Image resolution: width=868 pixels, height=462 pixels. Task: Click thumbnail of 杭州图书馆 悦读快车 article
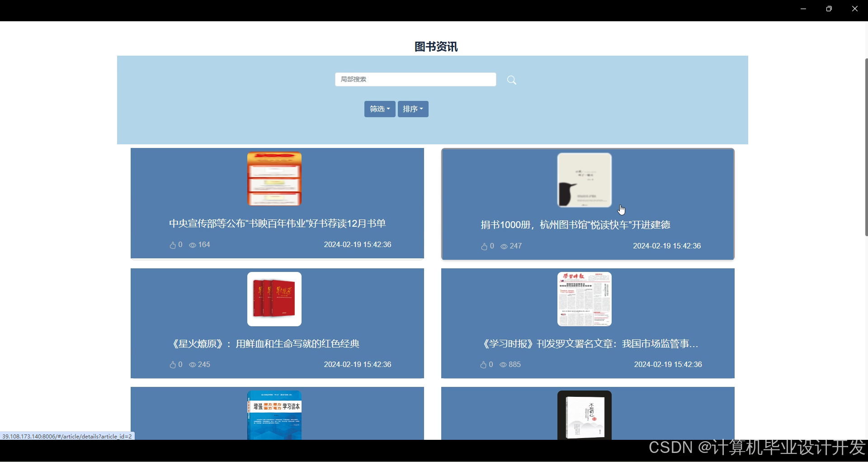pyautogui.click(x=585, y=180)
